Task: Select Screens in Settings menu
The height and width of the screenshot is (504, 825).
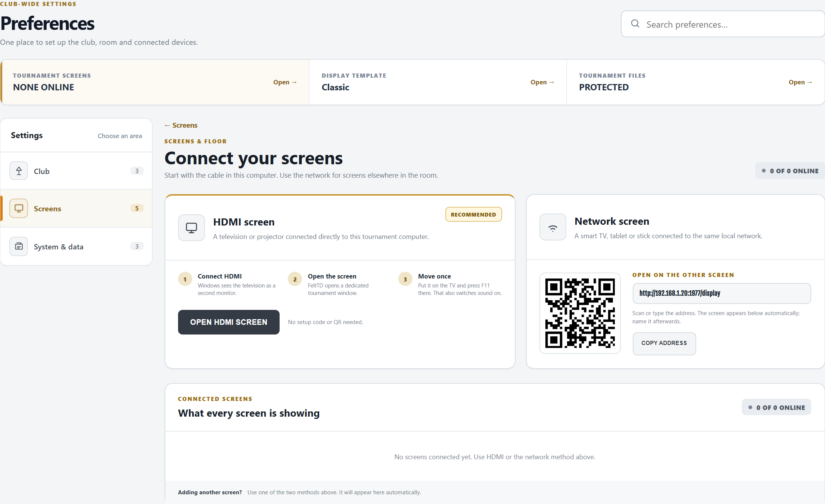Action: pos(77,208)
